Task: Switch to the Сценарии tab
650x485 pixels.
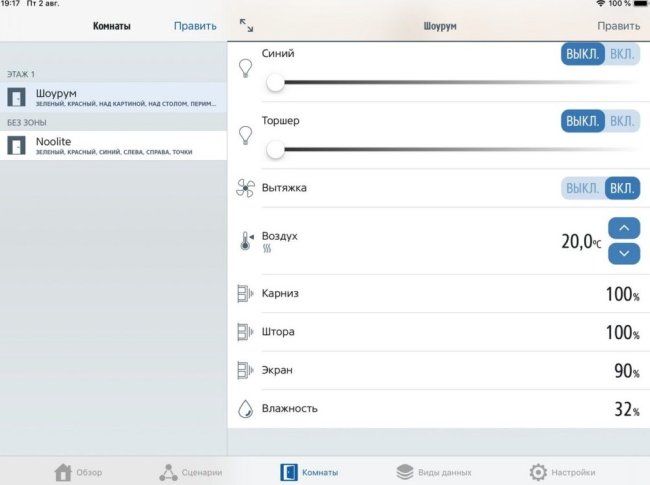Action: (190, 472)
